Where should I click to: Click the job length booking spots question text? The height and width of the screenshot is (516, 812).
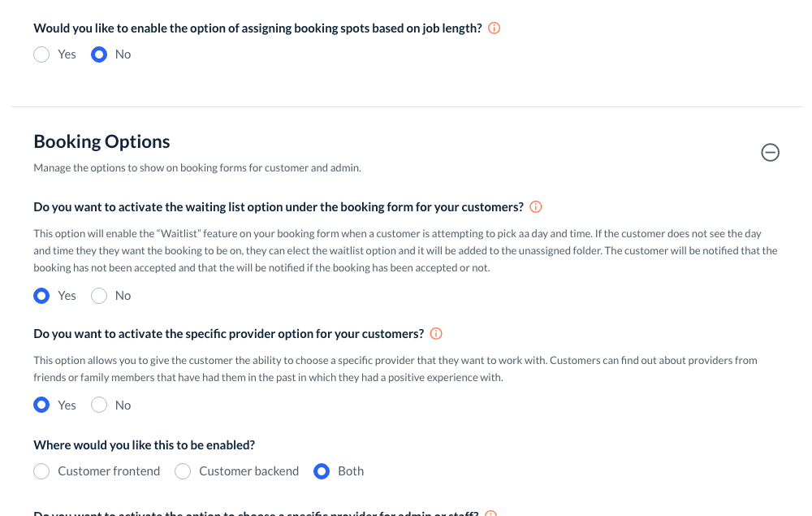click(257, 28)
